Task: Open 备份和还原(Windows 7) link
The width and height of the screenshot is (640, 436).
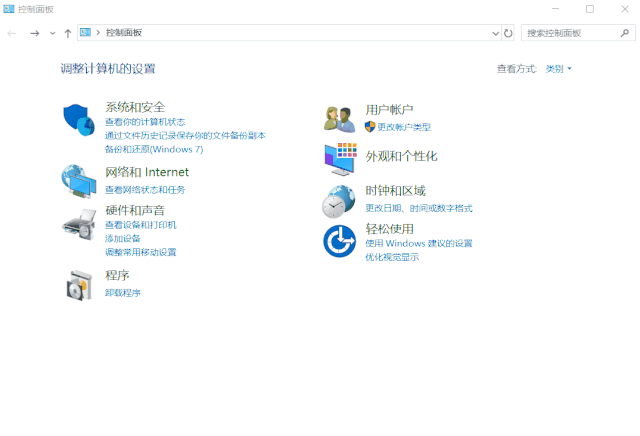Action: coord(154,149)
